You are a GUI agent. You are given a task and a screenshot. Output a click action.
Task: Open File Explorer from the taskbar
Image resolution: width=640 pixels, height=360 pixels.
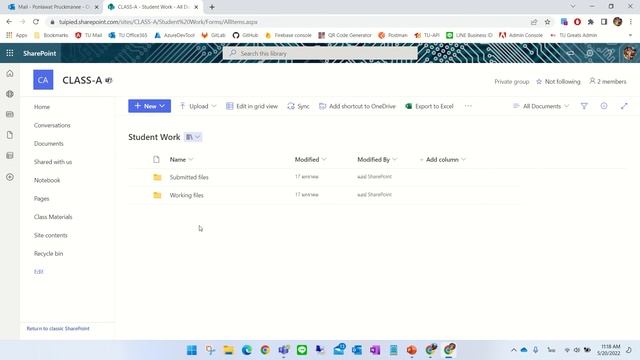pyautogui.click(x=229, y=350)
